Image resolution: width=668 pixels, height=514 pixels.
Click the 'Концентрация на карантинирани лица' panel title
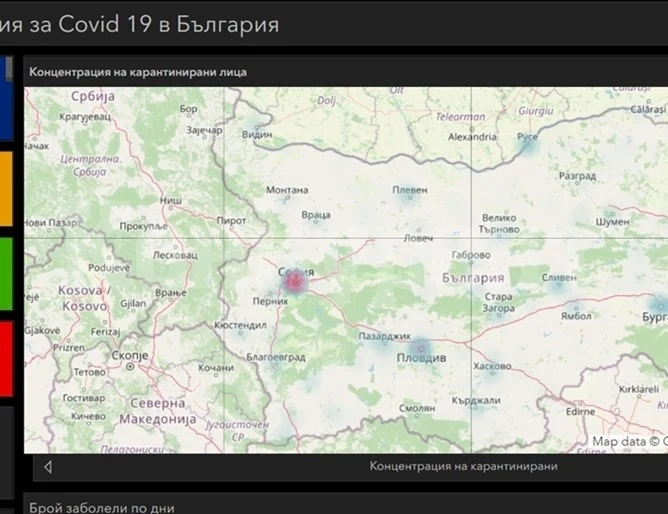138,72
